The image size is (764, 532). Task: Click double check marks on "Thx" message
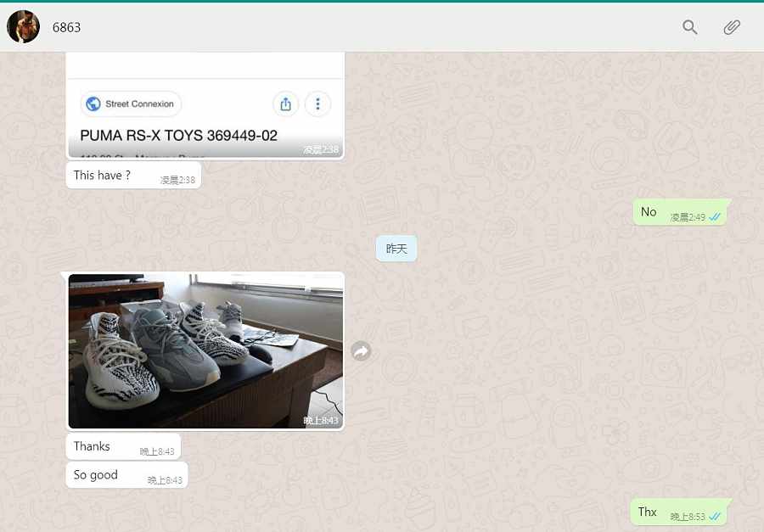pyautogui.click(x=715, y=516)
